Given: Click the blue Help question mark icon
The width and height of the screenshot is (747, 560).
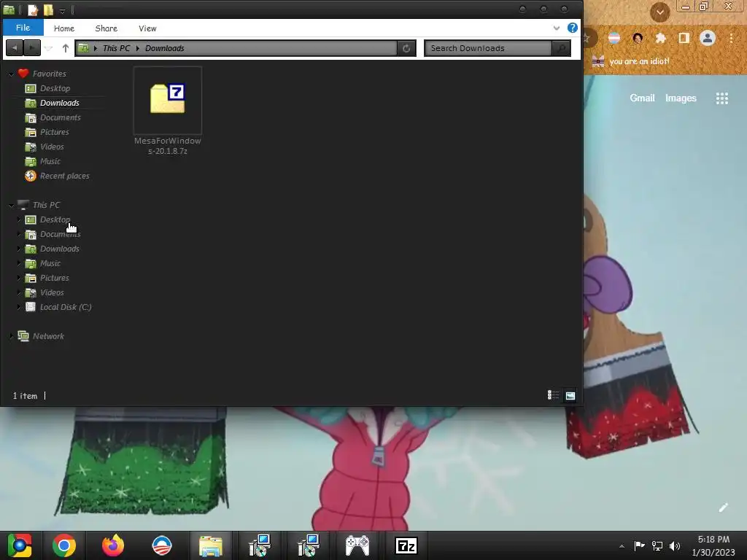Looking at the screenshot, I should pos(572,28).
